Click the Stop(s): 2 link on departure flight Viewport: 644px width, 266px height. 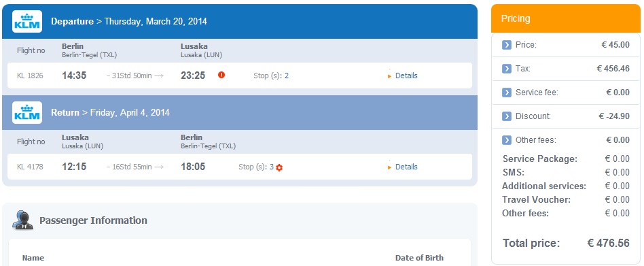pos(271,76)
